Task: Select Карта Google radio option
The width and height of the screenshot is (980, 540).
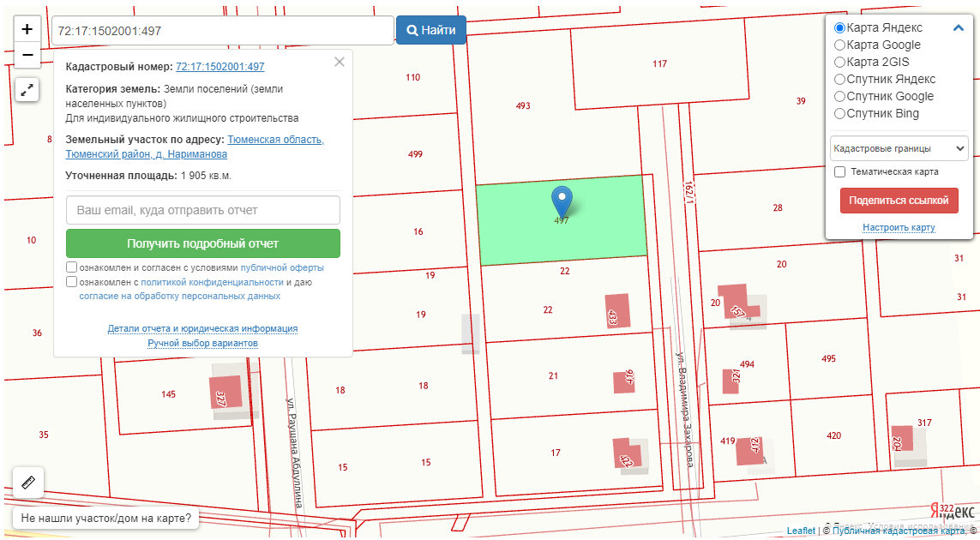Action: [x=840, y=45]
